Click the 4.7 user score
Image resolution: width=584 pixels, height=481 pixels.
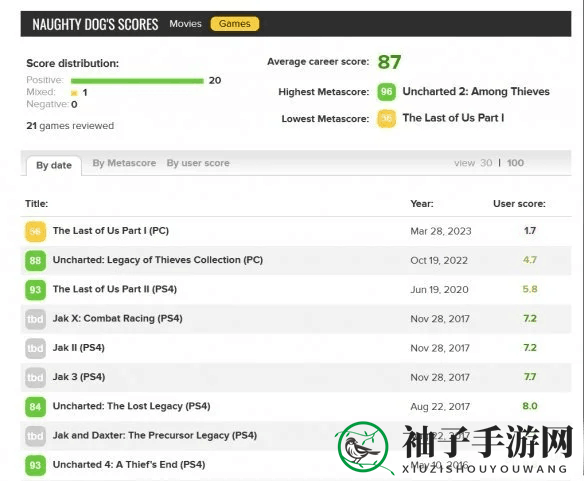tap(530, 260)
